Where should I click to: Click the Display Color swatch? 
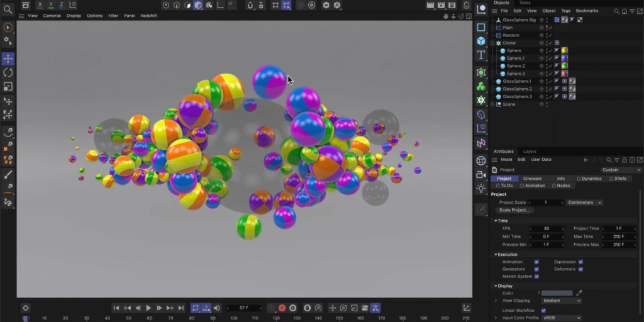pos(557,293)
